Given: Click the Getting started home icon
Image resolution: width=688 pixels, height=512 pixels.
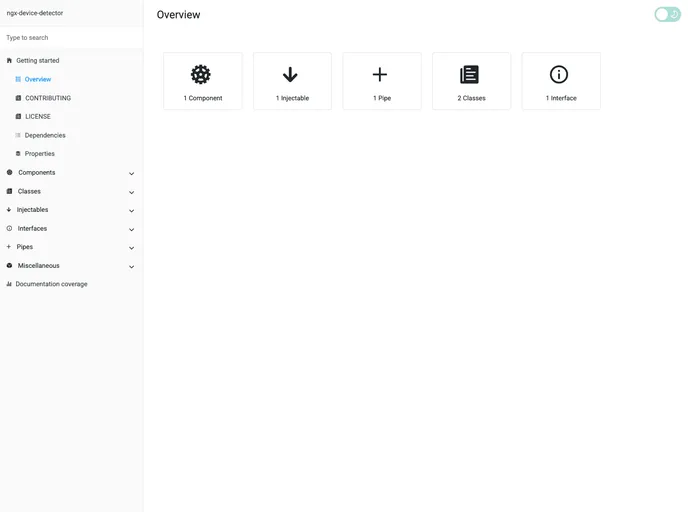Looking at the screenshot, I should pos(9,61).
